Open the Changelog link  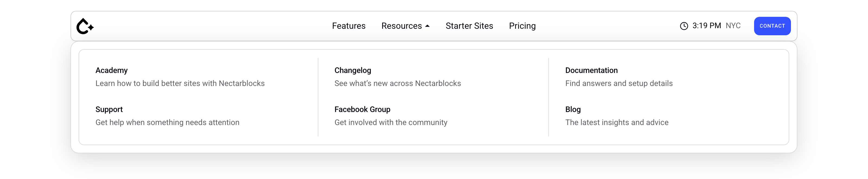(x=352, y=71)
